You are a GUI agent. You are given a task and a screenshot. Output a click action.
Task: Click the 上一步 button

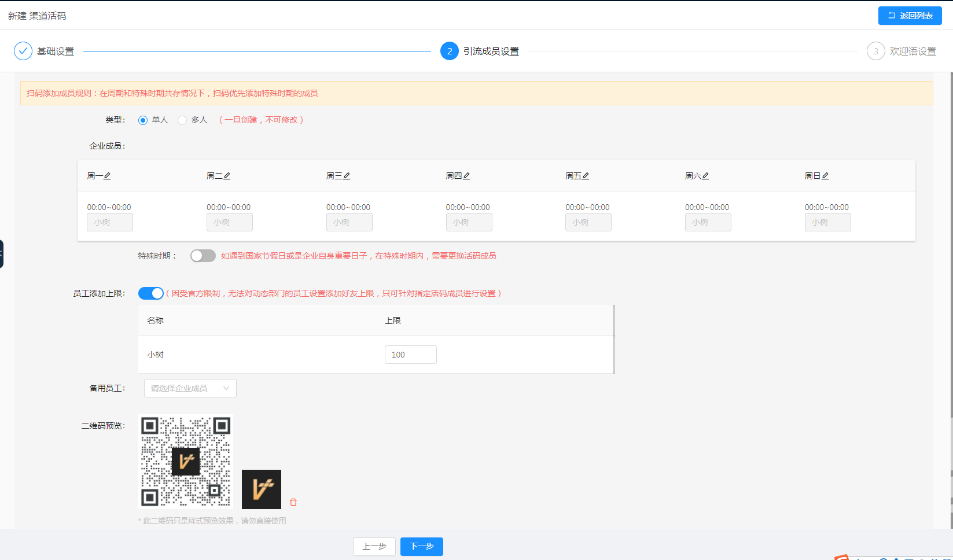click(x=374, y=547)
